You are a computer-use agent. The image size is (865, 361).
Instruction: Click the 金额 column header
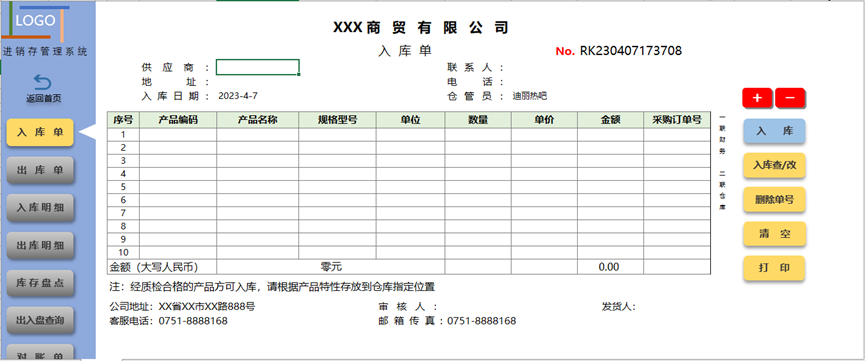tap(611, 120)
